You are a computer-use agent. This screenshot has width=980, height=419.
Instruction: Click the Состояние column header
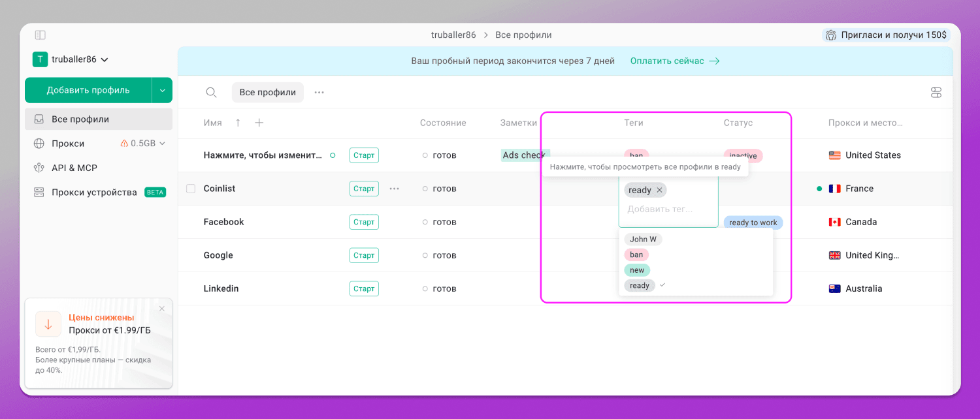click(x=443, y=123)
